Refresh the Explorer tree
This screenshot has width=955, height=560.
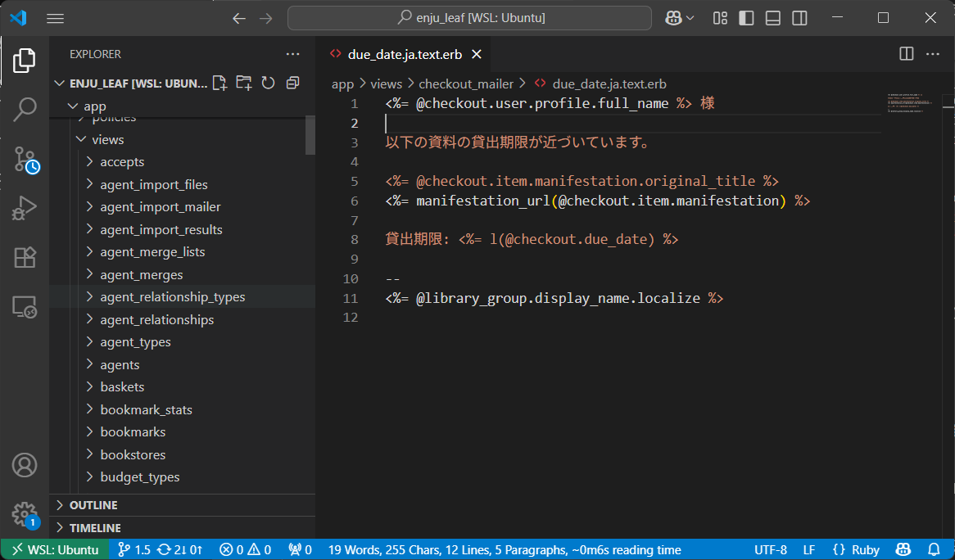(268, 83)
